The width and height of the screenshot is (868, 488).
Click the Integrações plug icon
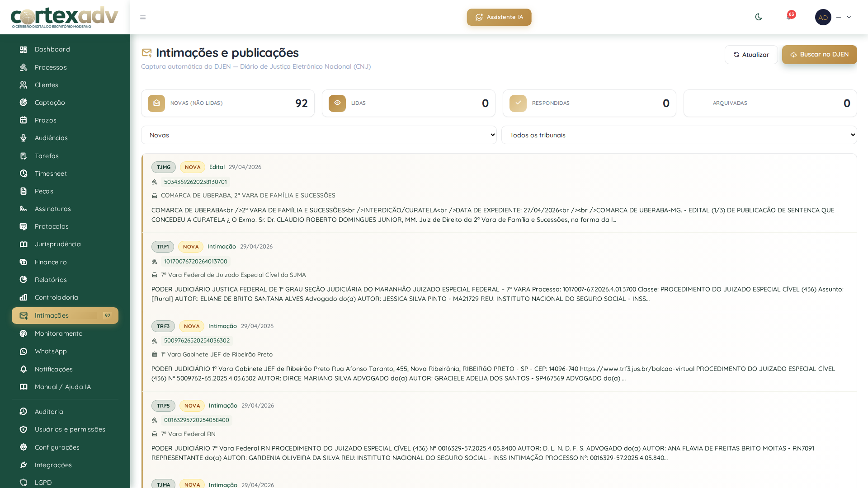(x=24, y=465)
